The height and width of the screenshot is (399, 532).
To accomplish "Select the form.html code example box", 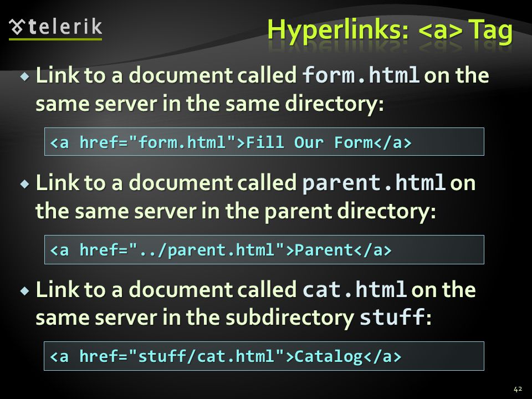I will 264,142.
